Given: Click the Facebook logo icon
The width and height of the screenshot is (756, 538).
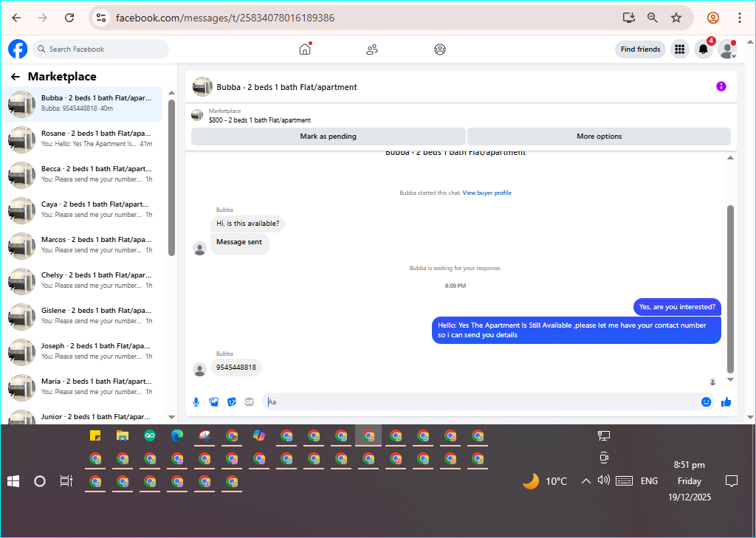Looking at the screenshot, I should tap(18, 49).
